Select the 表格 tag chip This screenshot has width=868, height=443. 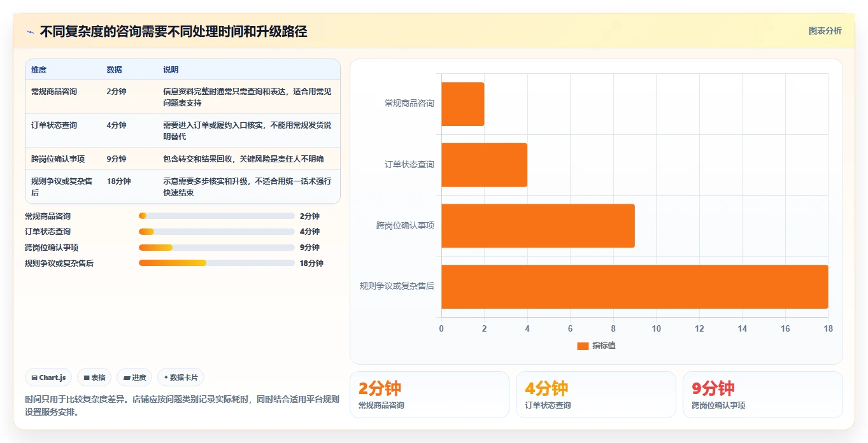(x=94, y=377)
